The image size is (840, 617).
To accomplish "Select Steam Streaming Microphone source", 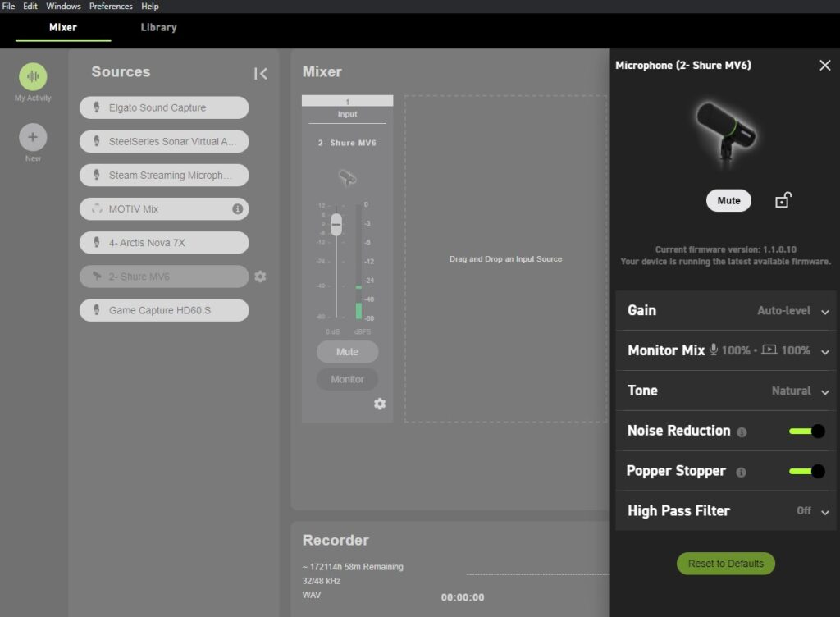I will point(164,175).
